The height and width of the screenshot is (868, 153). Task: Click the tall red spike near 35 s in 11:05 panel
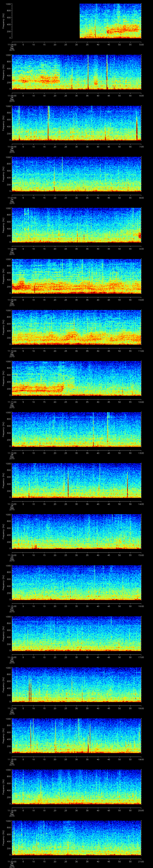pyautogui.click(x=88, y=72)
